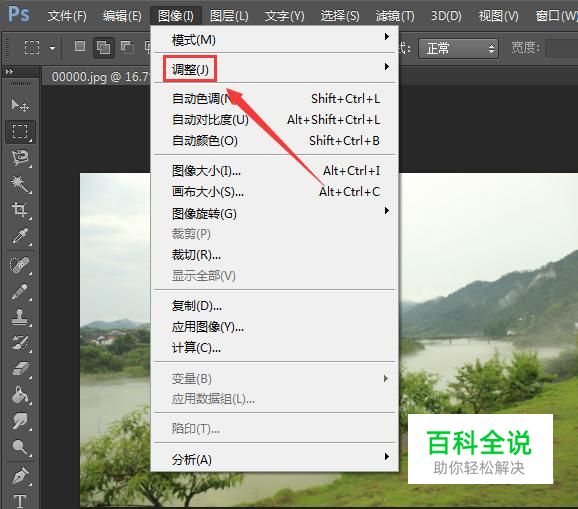
Task: Click the 图像(I) menu
Action: point(176,16)
